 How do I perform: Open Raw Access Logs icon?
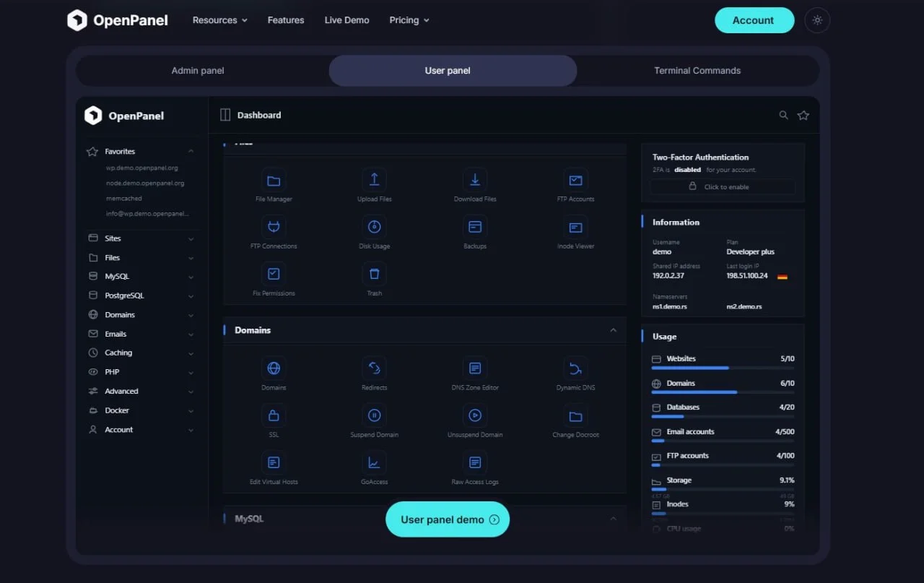[475, 462]
